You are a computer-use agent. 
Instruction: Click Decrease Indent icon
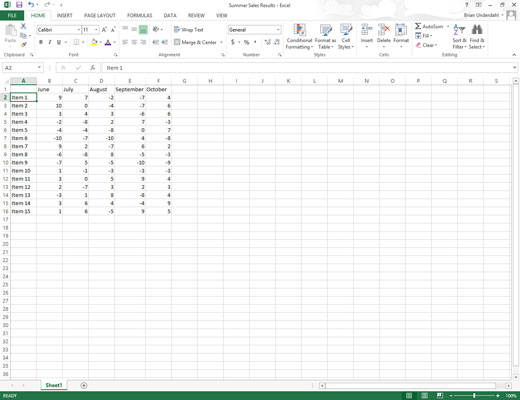155,42
